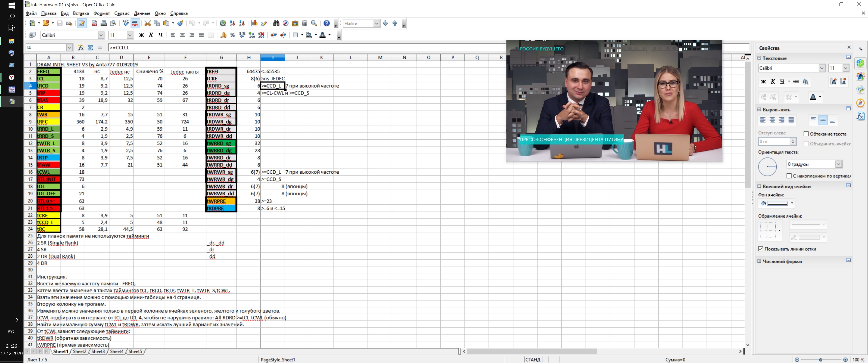Toggle С накоплением по вертикали checkbox
The width and height of the screenshot is (868, 363).
pyautogui.click(x=789, y=176)
